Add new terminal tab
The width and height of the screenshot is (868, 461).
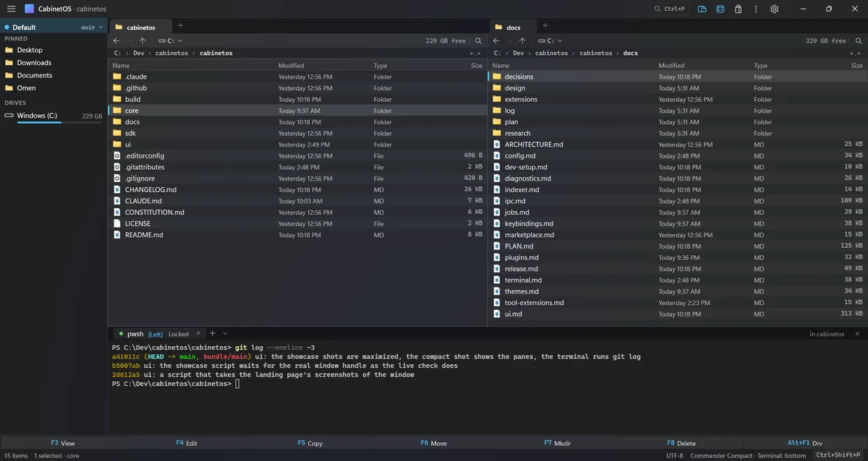point(213,333)
